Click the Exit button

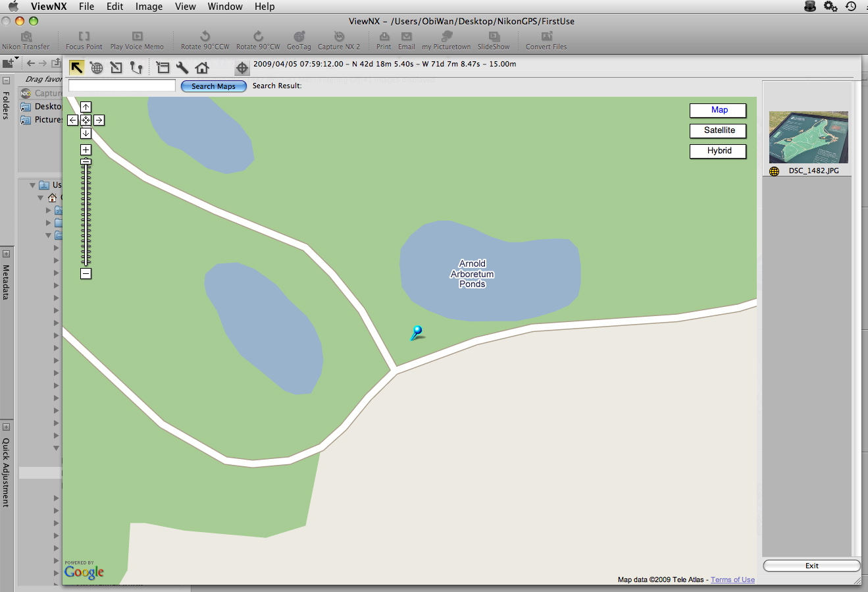[x=812, y=566]
